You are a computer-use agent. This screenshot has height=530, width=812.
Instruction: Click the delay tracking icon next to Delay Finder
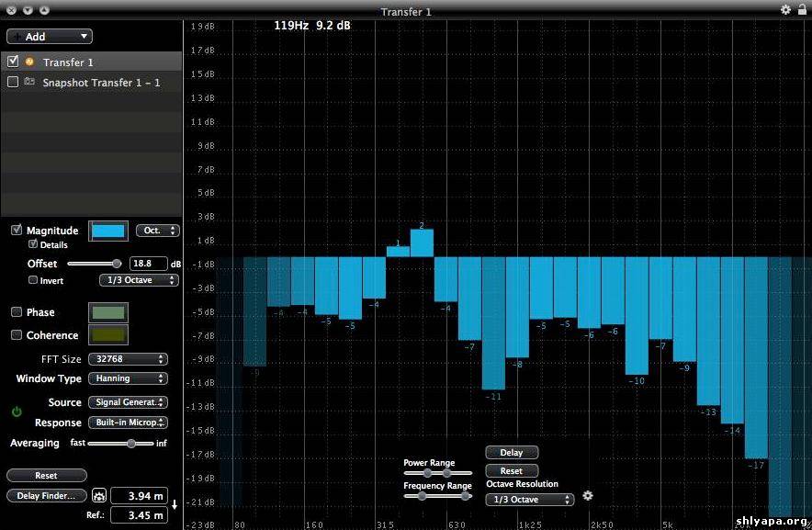tap(99, 496)
